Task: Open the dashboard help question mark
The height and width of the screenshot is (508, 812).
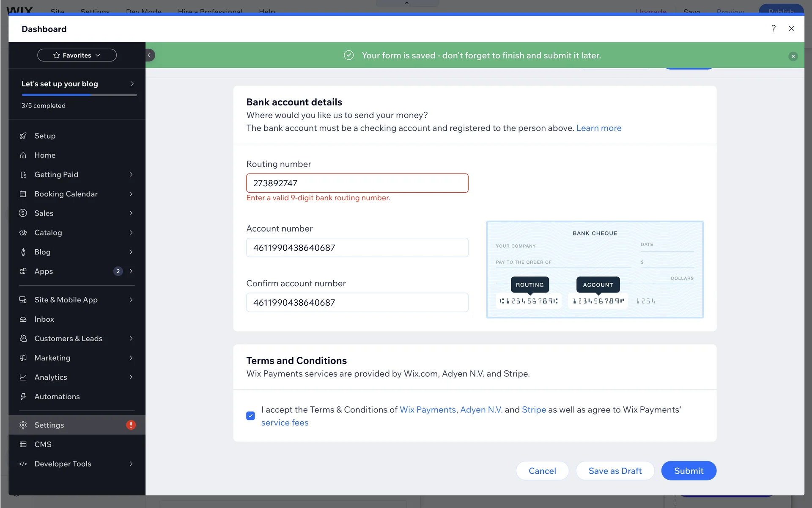Action: [773, 28]
